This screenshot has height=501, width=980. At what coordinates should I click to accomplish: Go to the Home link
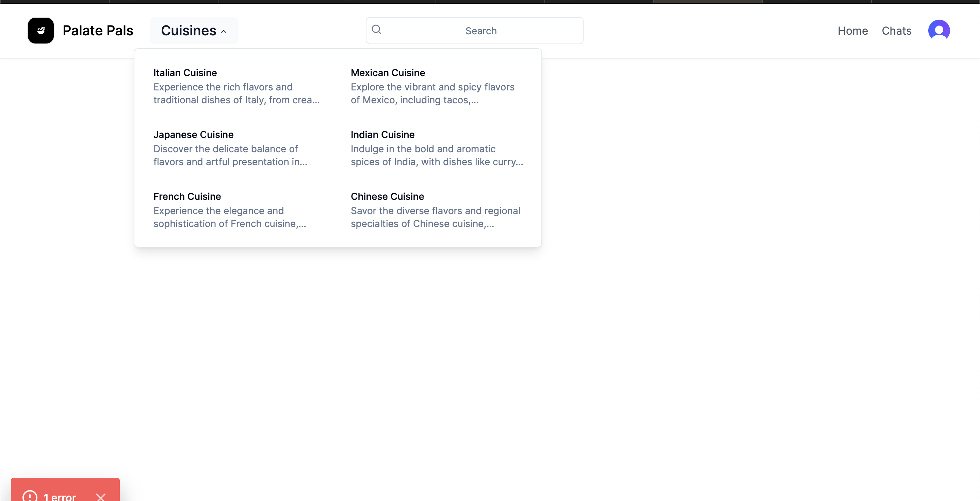[852, 31]
